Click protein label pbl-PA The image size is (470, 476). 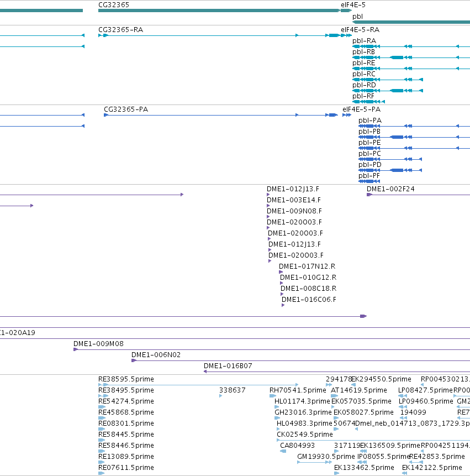click(370, 121)
